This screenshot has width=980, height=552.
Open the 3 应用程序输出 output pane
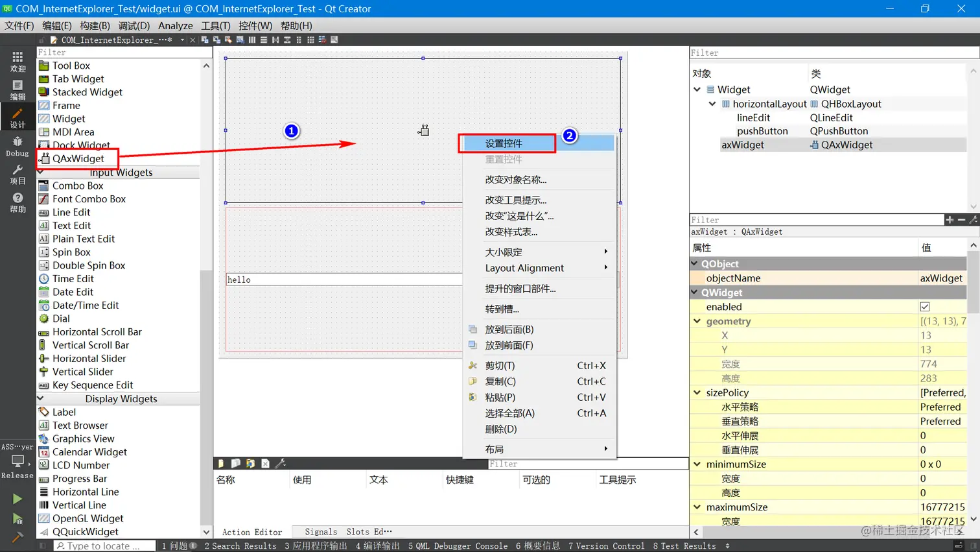coord(316,546)
